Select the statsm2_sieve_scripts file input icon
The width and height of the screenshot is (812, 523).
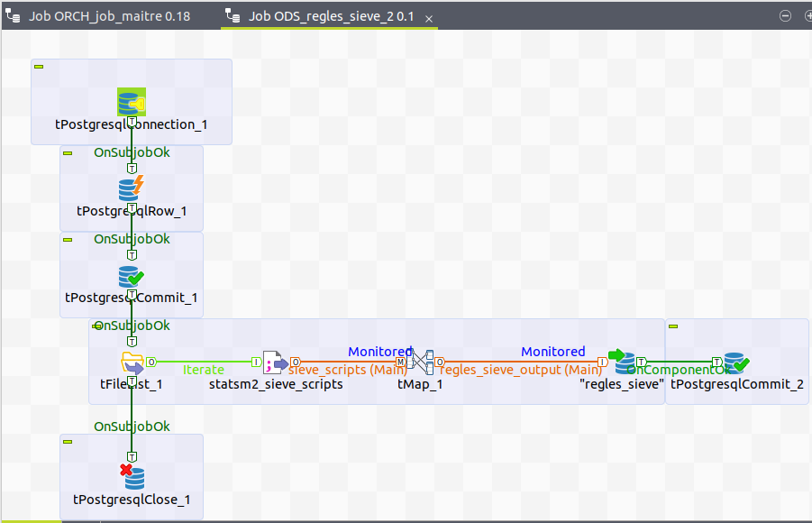pyautogui.click(x=276, y=362)
